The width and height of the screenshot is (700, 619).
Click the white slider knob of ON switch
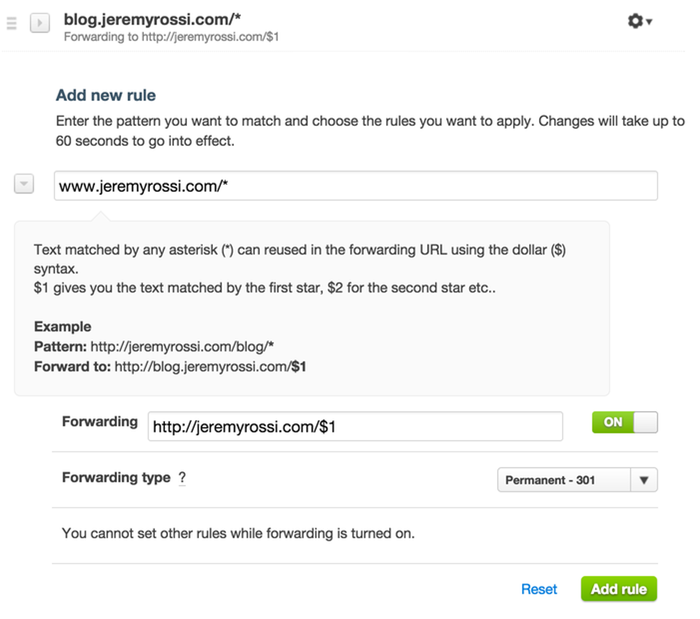tap(646, 422)
